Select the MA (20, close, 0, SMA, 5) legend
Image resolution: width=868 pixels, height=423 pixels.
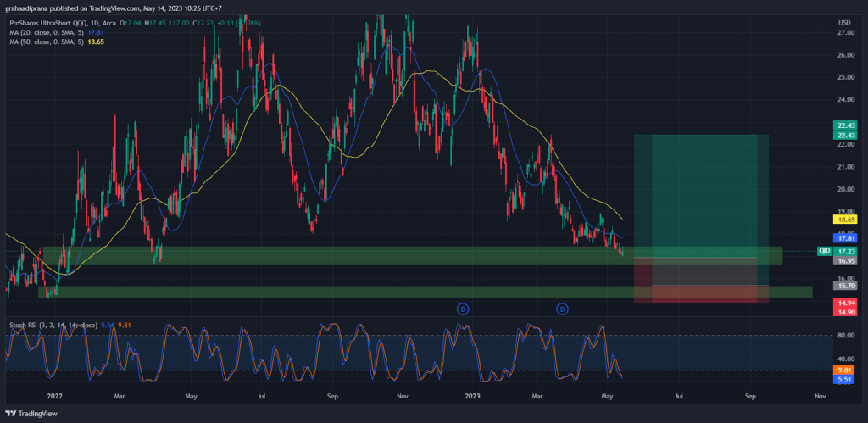[47, 32]
